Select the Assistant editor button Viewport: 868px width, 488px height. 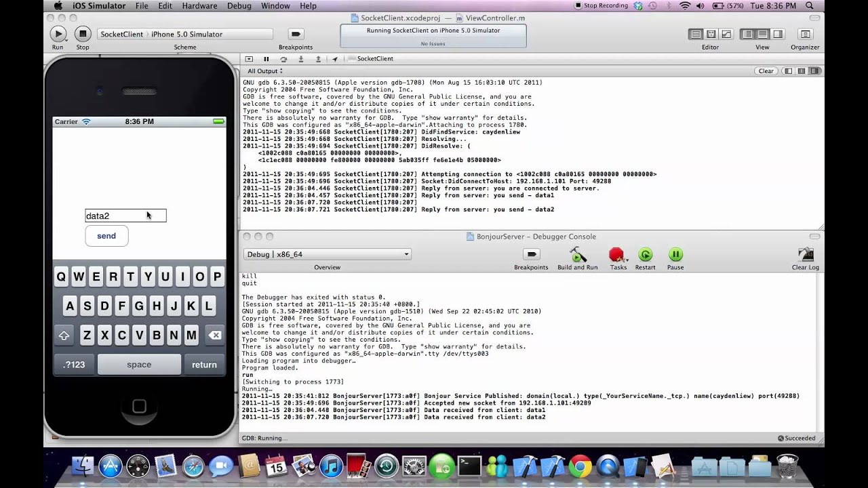pos(711,34)
